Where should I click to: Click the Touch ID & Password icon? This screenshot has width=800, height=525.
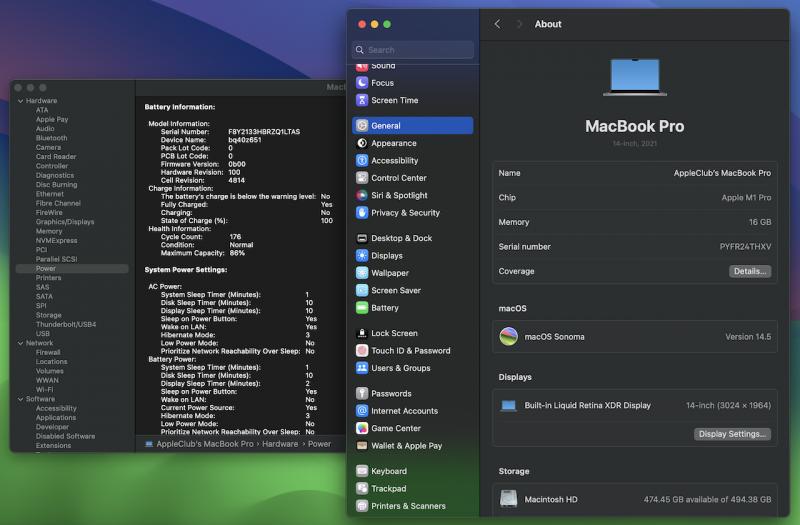pyautogui.click(x=362, y=351)
